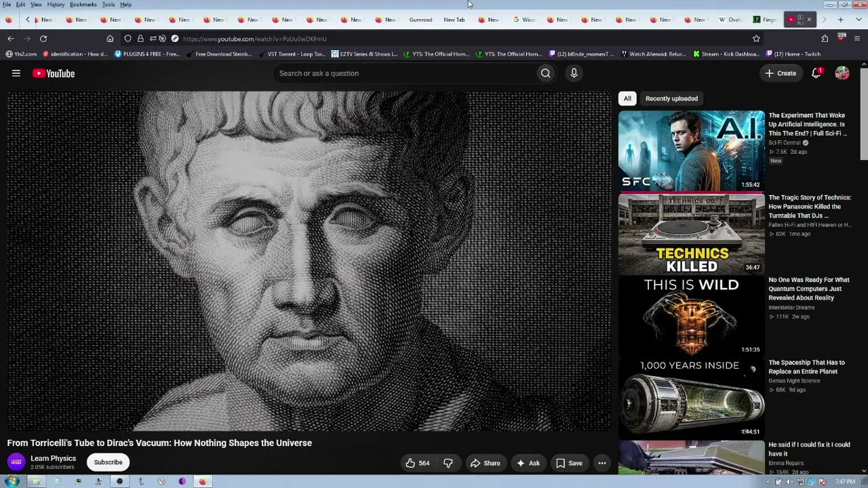Open the EZTV Series & Shows bookmark
The width and height of the screenshot is (868, 488).
(364, 54)
